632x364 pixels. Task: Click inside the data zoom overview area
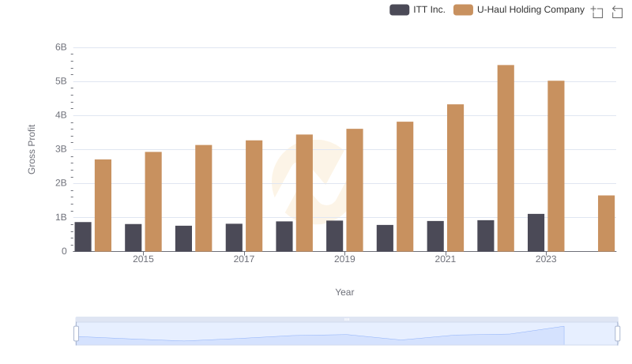click(347, 333)
